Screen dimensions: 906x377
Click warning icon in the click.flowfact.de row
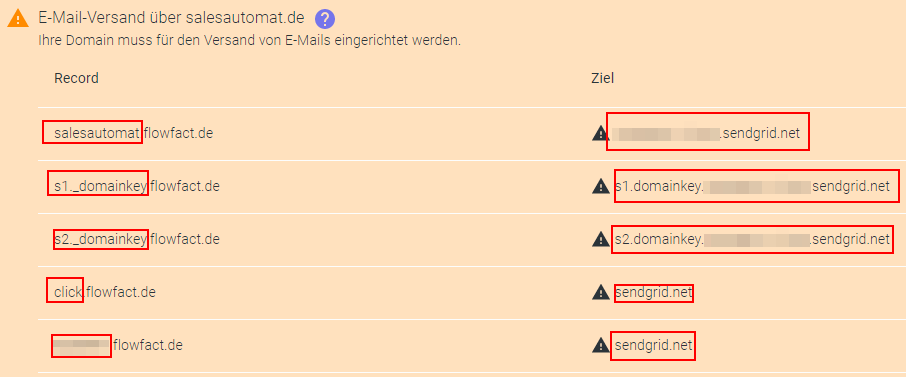601,292
